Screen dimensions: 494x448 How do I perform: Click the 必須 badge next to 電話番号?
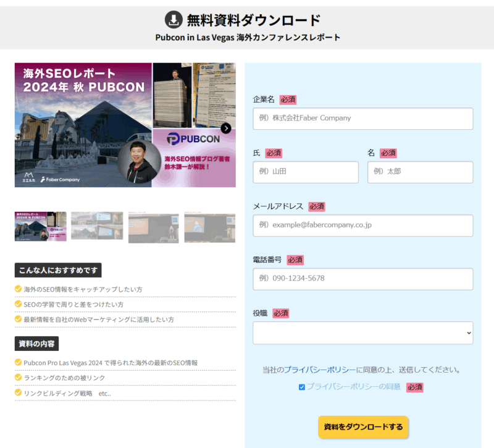(x=295, y=260)
